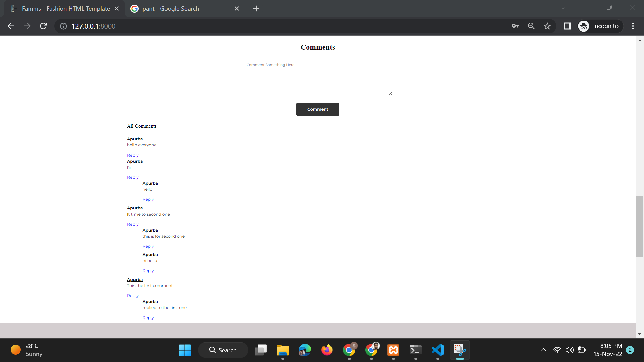Bookmark this page using the star icon
The image size is (644, 362).
[x=547, y=26]
